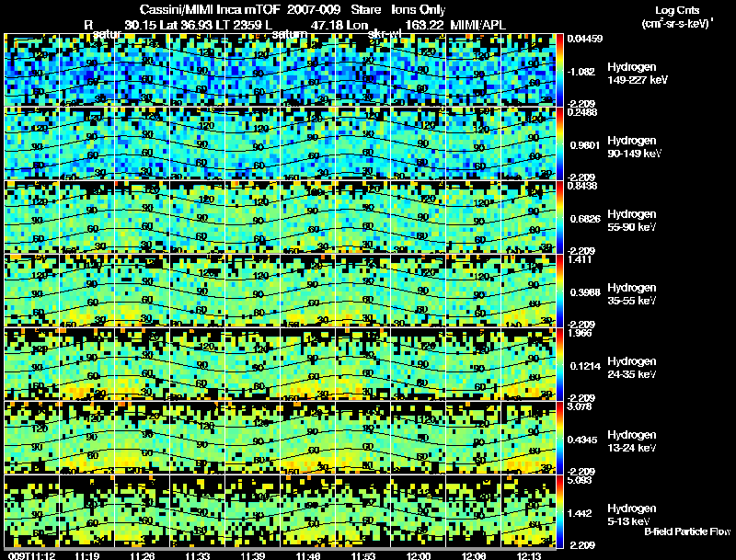This screenshot has height=560, width=736.
Task: Click the "11:53" time axis label
Action: tap(363, 556)
